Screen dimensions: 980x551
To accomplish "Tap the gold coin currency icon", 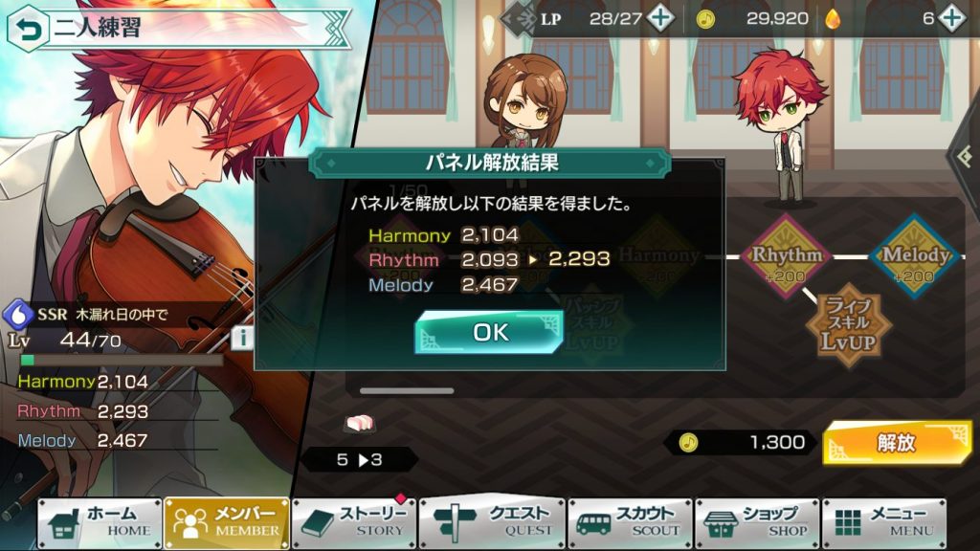I will click(705, 19).
